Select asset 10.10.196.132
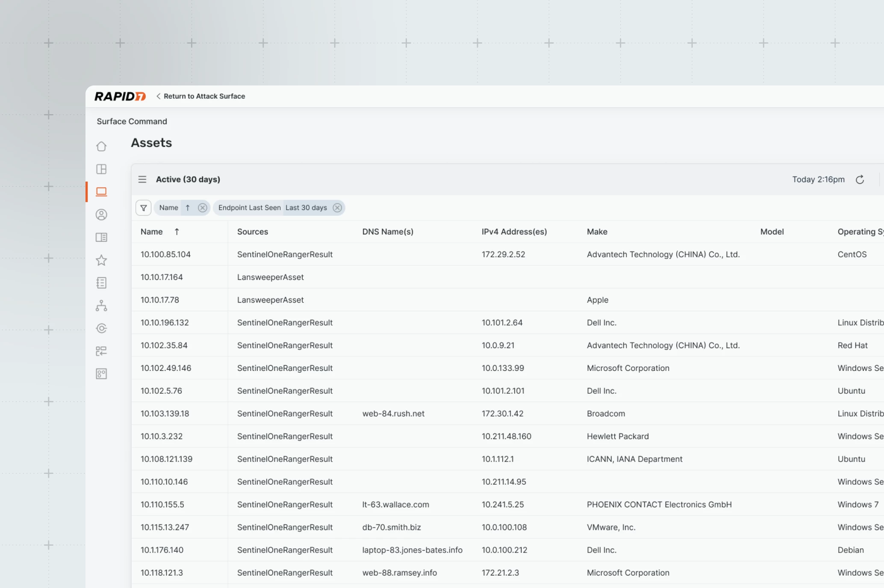The height and width of the screenshot is (588, 884). [x=165, y=323]
